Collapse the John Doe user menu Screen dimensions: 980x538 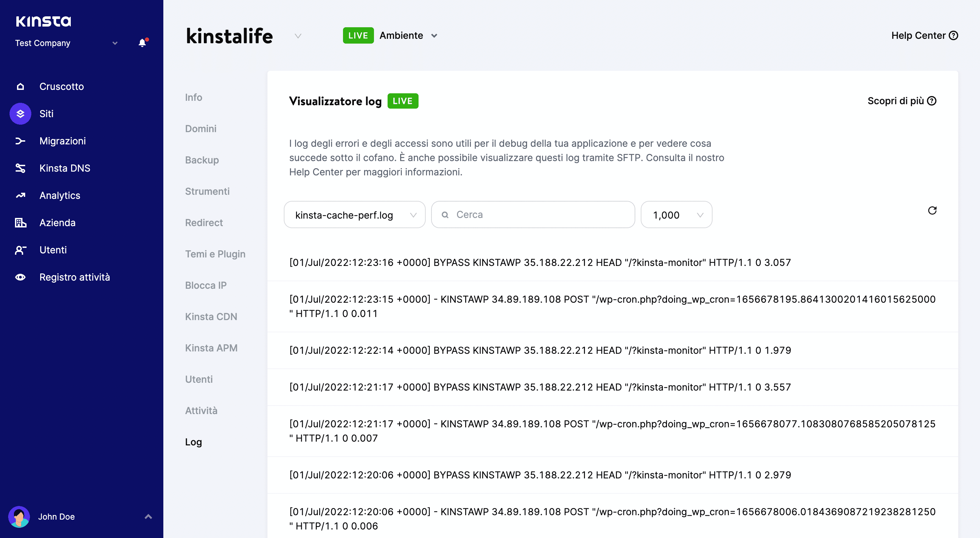coord(148,516)
